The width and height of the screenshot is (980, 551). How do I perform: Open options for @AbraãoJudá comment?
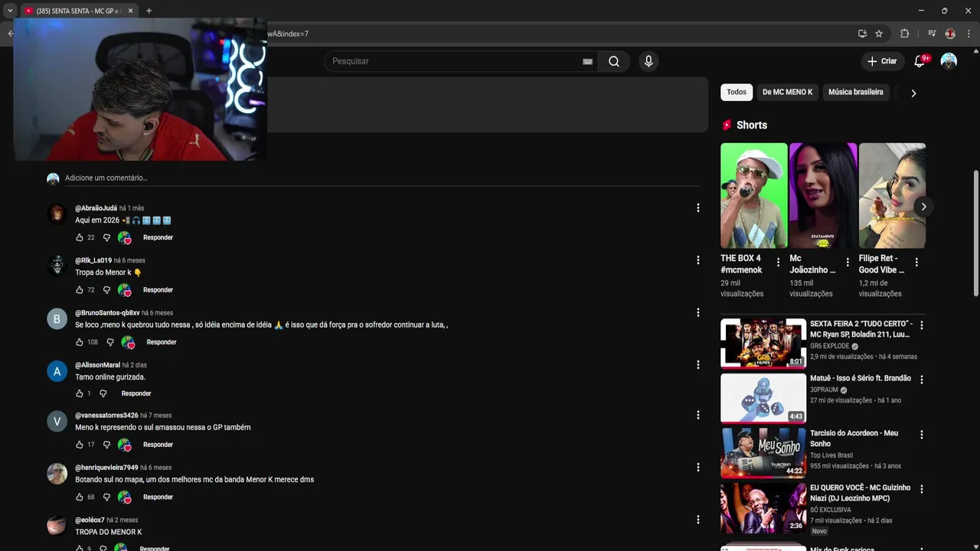tap(697, 208)
